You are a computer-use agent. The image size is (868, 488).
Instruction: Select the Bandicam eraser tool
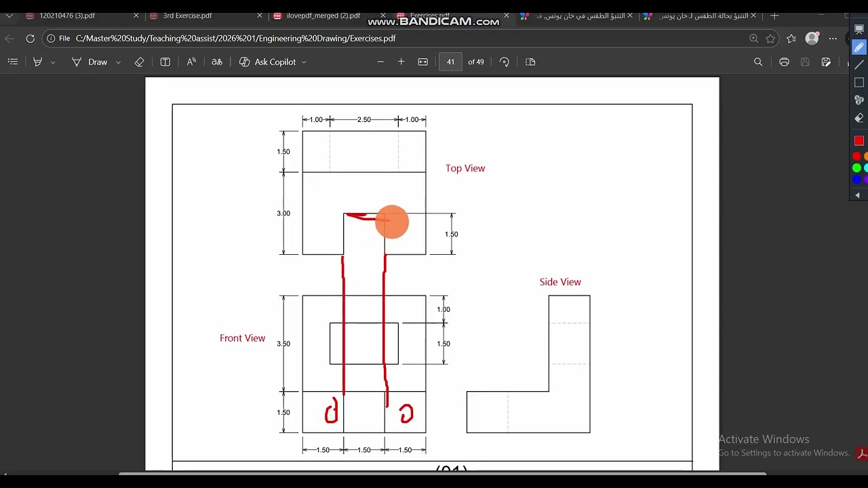859,118
